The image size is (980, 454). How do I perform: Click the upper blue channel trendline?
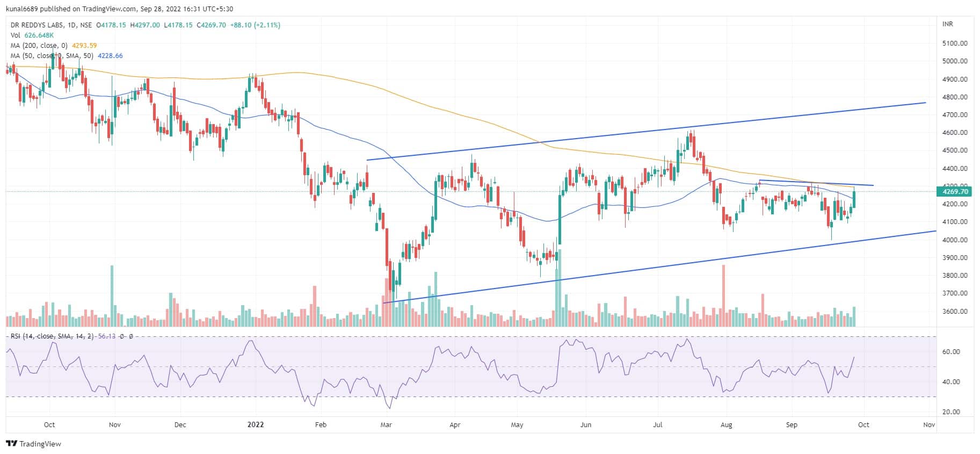tap(647, 131)
